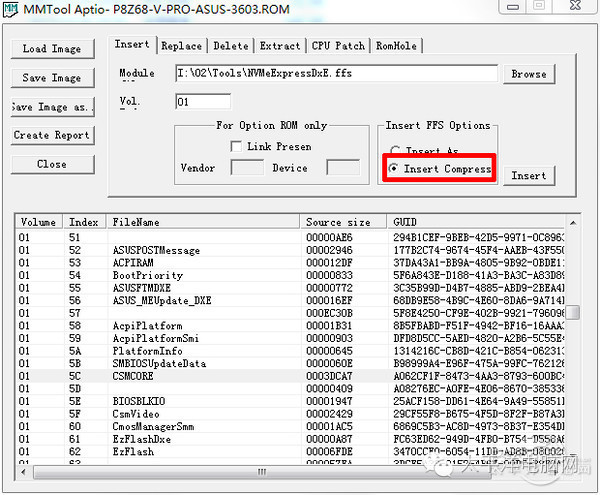The height and width of the screenshot is (495, 600).
Task: Browse for a module file
Action: [x=528, y=74]
